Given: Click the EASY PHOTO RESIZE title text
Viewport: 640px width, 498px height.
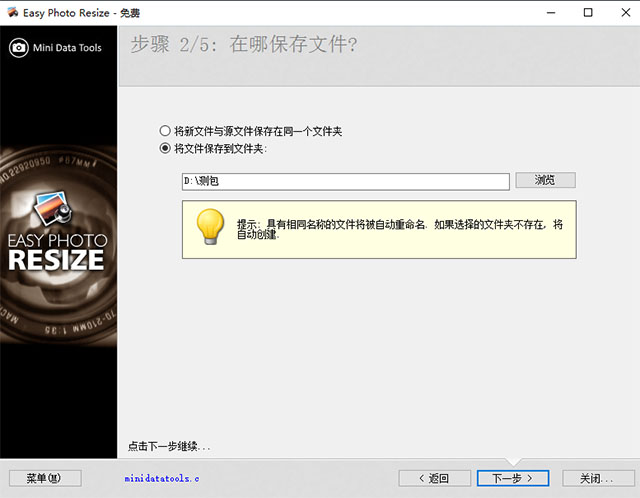Looking at the screenshot, I should [57, 252].
